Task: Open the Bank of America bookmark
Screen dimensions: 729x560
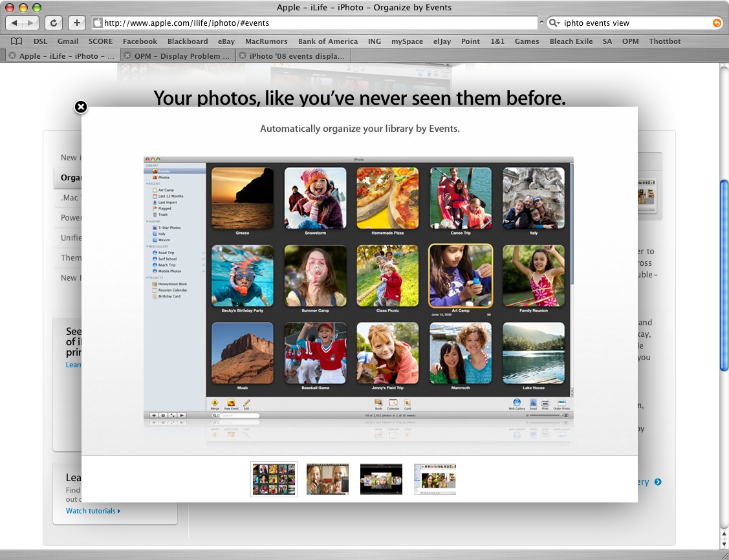Action: click(x=328, y=41)
